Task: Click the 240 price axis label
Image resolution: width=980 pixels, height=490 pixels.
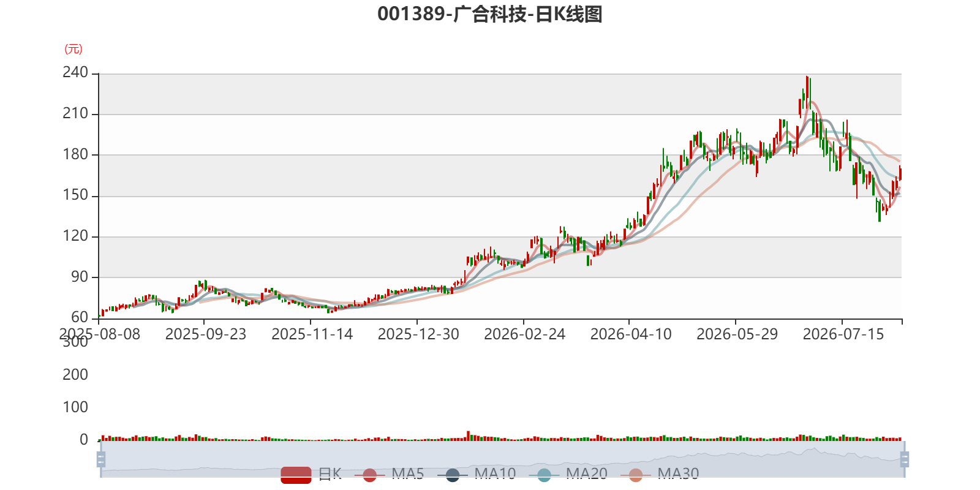Action: point(75,72)
